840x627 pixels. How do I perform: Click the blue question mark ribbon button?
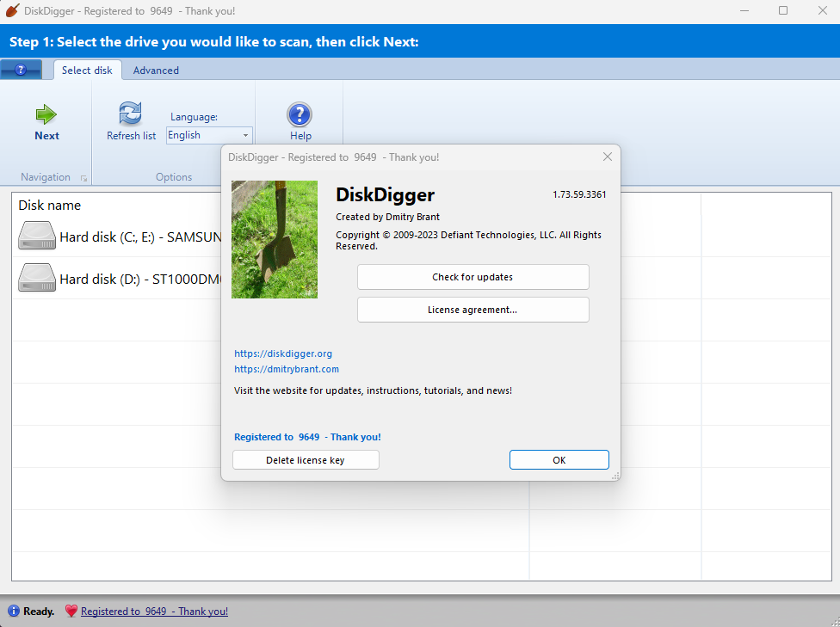tap(21, 70)
